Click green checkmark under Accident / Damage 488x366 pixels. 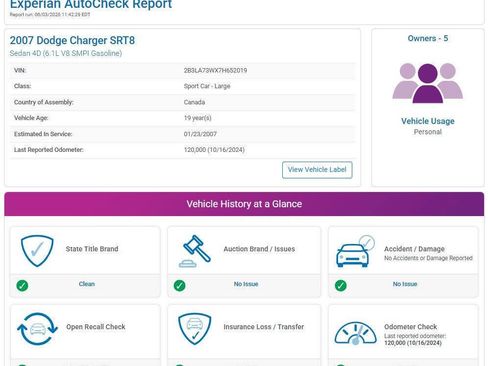(x=341, y=286)
